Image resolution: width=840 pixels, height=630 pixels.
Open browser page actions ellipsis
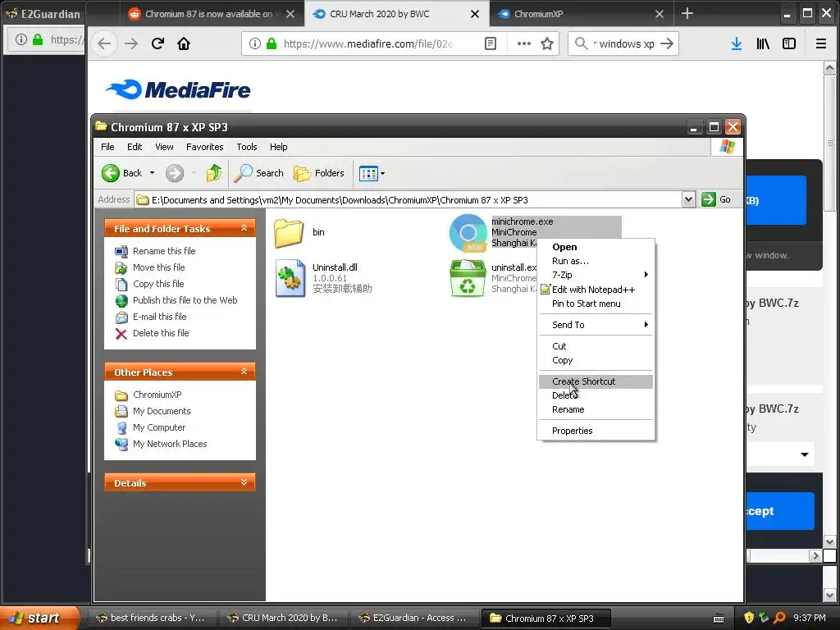coord(524,44)
